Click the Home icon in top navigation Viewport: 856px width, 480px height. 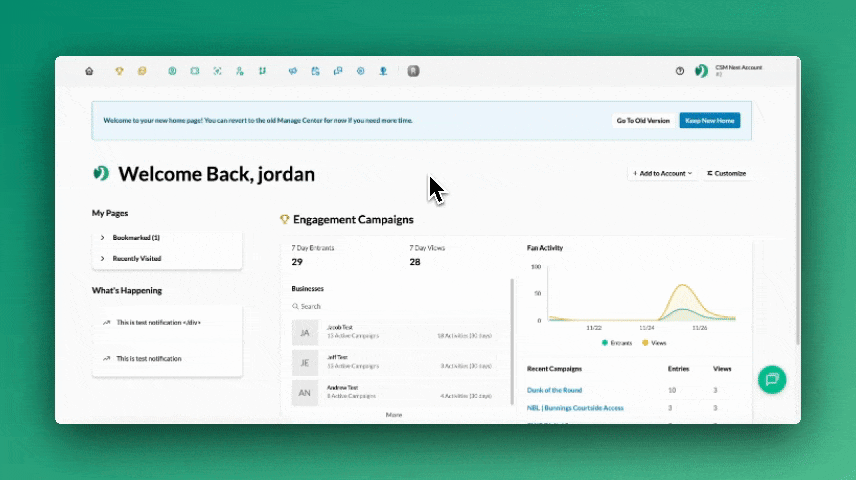[x=89, y=71]
